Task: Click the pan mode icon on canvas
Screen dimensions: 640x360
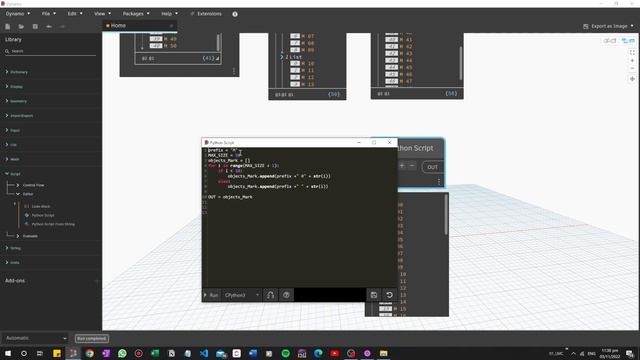Action: 632,78
